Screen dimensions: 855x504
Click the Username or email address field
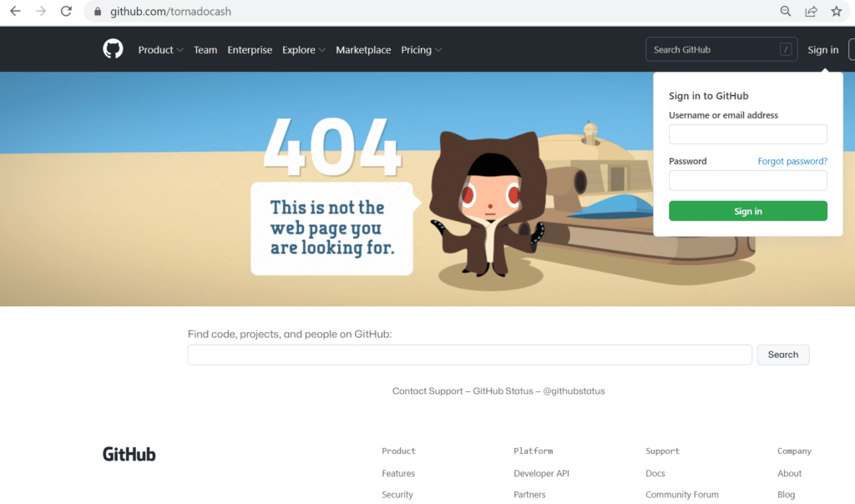[x=747, y=134]
